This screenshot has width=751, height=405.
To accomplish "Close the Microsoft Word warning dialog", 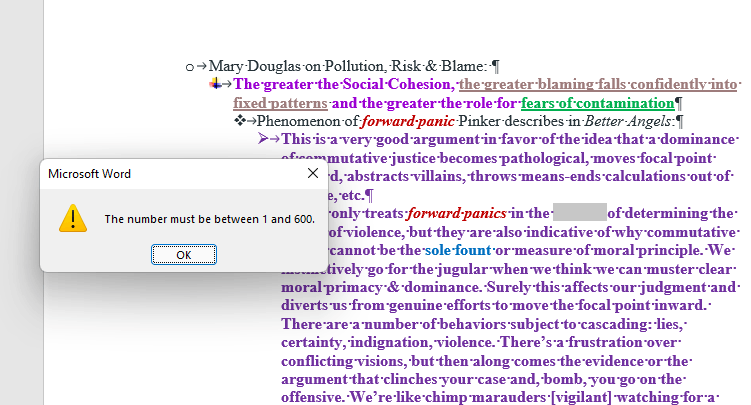I will pyautogui.click(x=313, y=173).
